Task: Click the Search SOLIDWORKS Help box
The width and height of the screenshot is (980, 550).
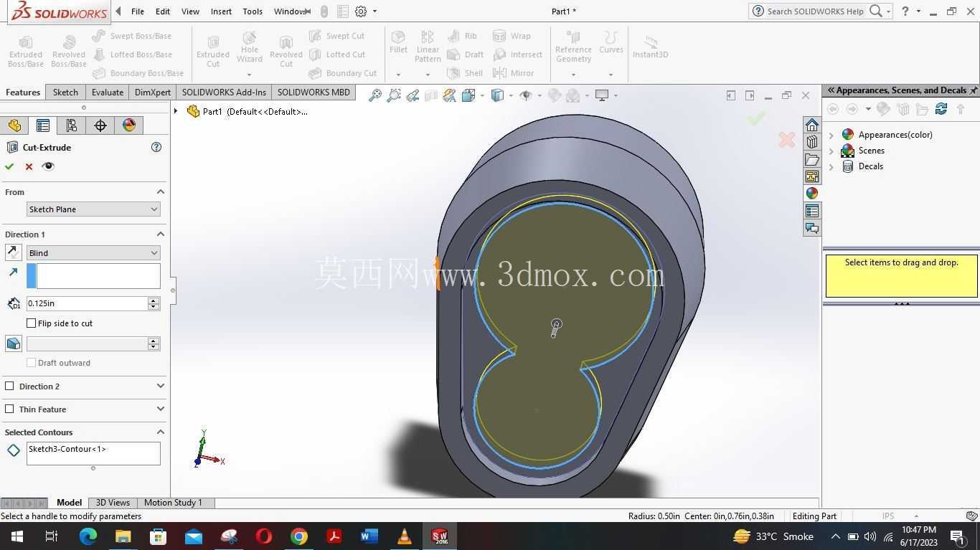Action: tap(815, 11)
